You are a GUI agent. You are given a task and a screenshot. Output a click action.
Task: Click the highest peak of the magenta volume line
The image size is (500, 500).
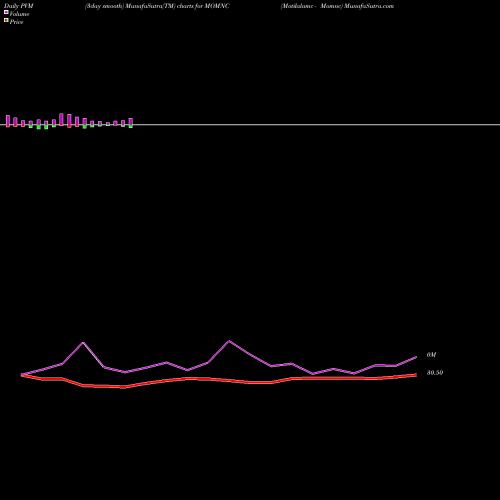pyautogui.click(x=229, y=341)
